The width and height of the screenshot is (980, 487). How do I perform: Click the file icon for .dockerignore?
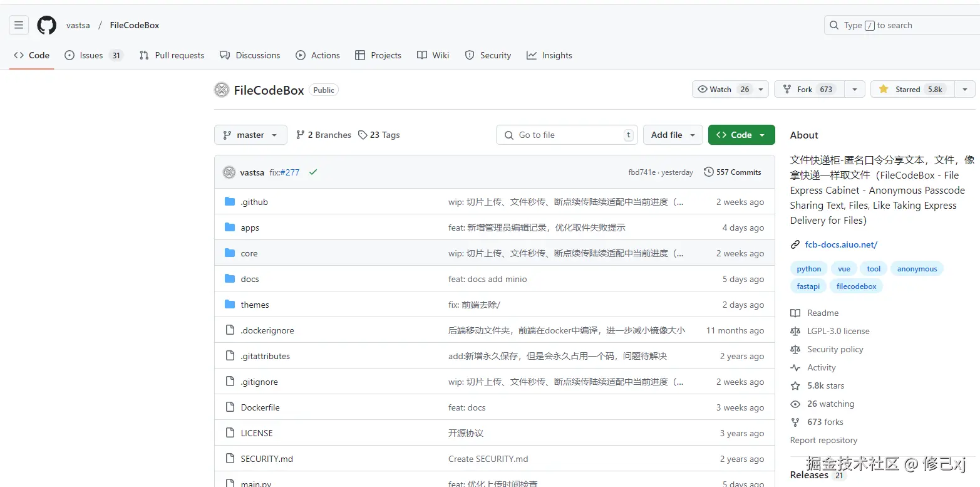[230, 330]
